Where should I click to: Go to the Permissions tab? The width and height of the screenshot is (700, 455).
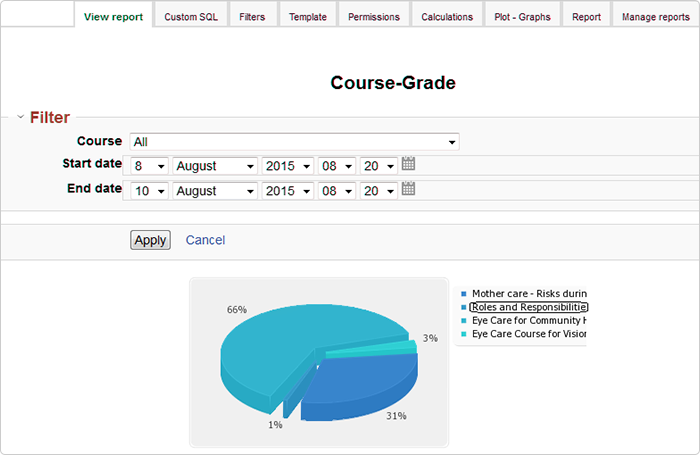373,17
